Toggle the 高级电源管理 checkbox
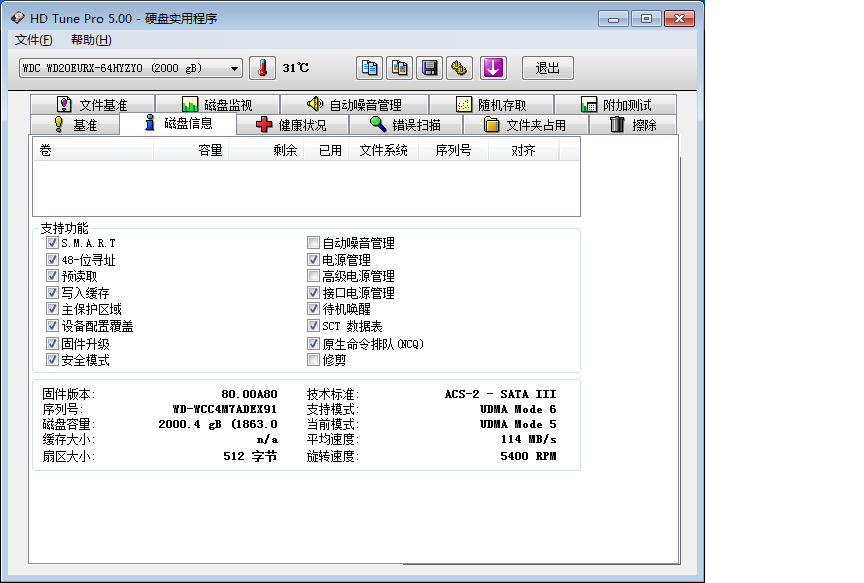Screen dimensions: 864x583 [x=314, y=276]
